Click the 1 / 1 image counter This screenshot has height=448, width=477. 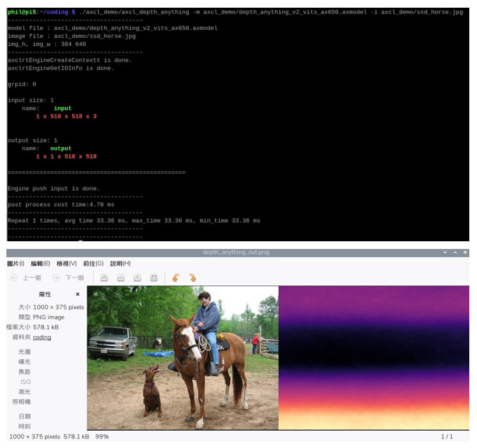pos(447,436)
